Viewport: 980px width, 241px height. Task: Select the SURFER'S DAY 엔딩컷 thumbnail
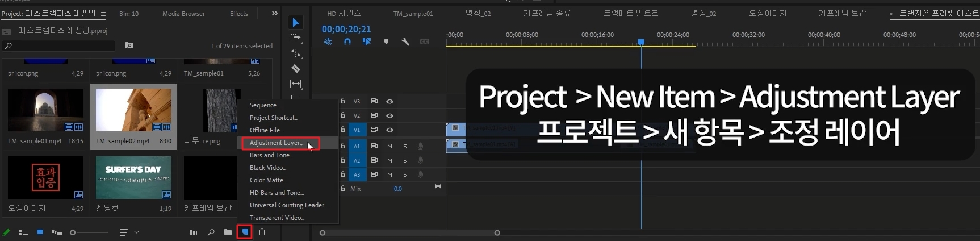(x=134, y=178)
